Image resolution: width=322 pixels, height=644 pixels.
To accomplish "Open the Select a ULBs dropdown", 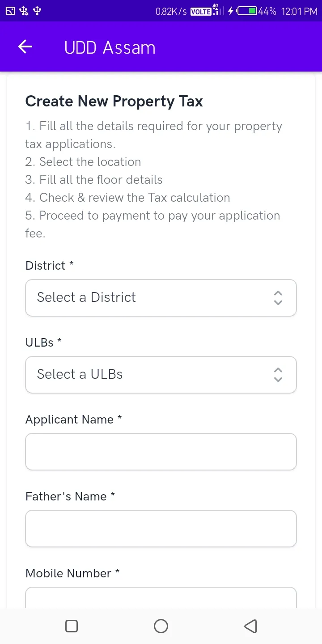I will pyautogui.click(x=161, y=375).
